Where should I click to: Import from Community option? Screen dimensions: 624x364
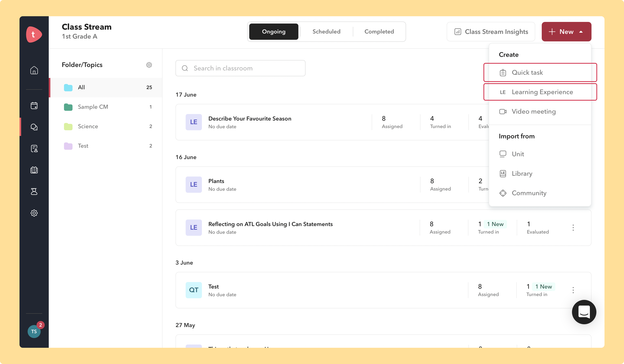pos(529,193)
